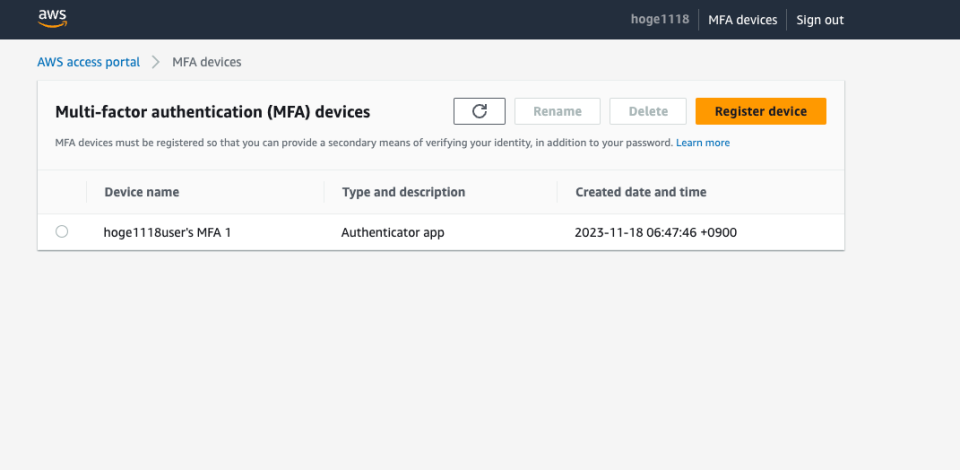This screenshot has height=470, width=960.
Task: Select the hoge1118user's MFA 1 radio button
Action: 62,231
